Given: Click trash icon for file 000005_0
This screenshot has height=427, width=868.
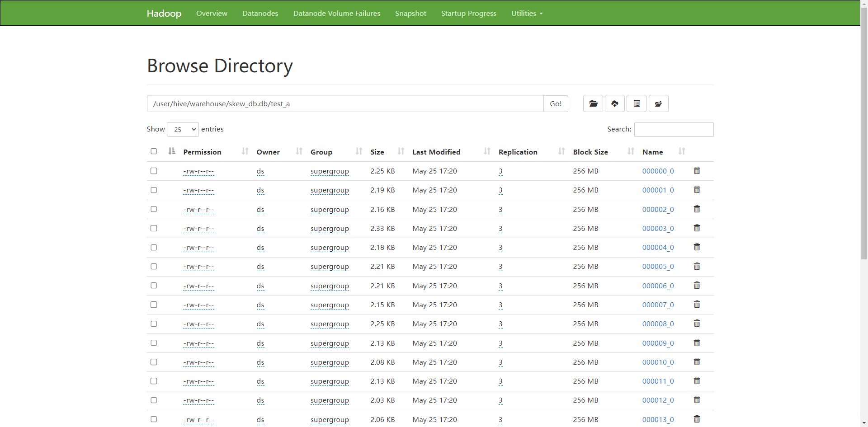Looking at the screenshot, I should tap(697, 267).
